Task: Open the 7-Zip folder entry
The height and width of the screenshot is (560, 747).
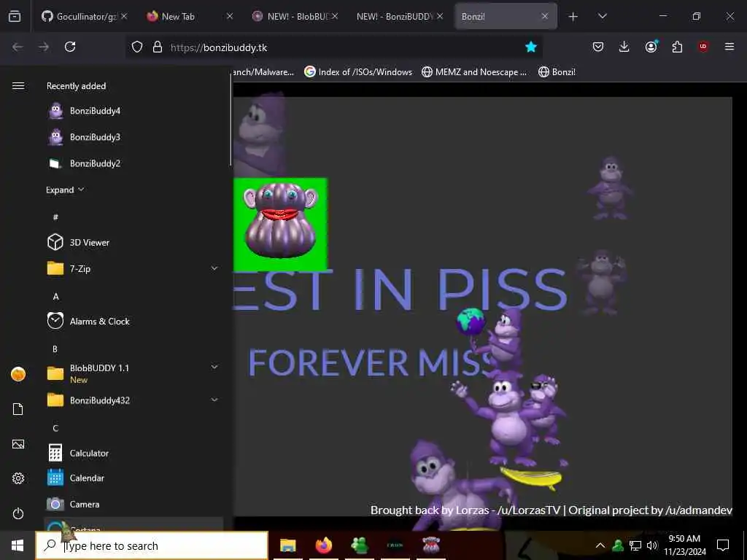Action: click(133, 268)
